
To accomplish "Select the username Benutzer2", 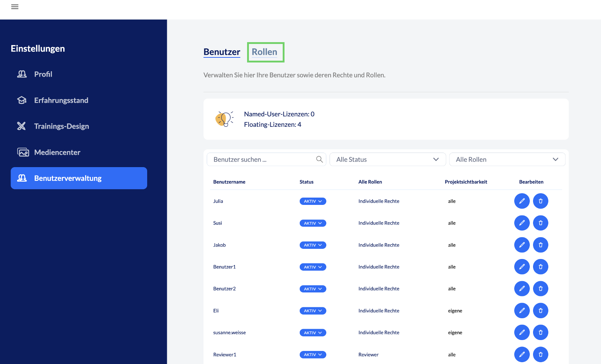I will [225, 289].
